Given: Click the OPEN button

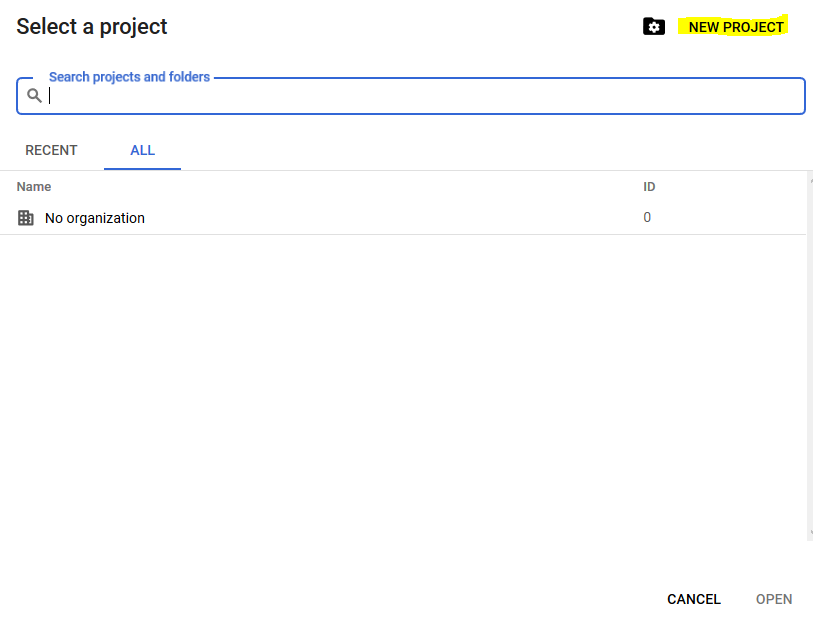Looking at the screenshot, I should (774, 599).
